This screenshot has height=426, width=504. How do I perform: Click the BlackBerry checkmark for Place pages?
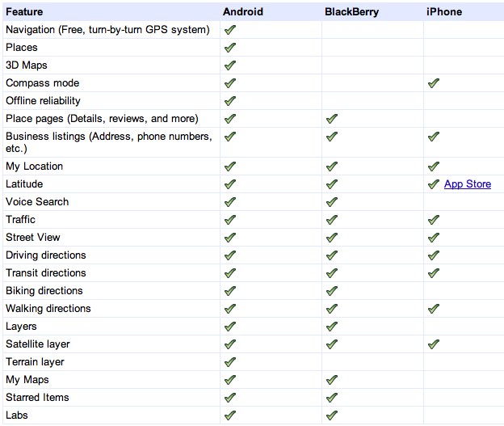click(x=332, y=119)
